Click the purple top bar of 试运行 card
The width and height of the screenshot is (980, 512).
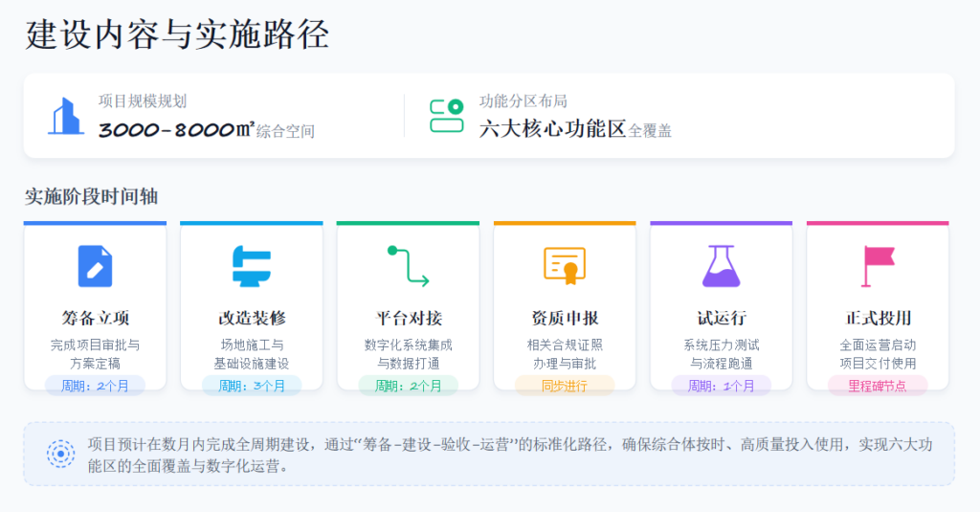721,224
